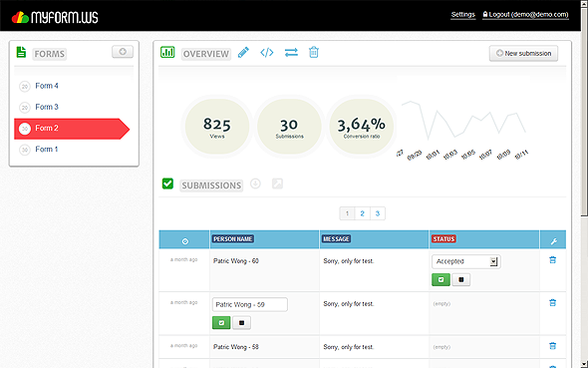The image size is (588, 368).
Task: Click the trash icon to delete the form
Action: pos(314,52)
